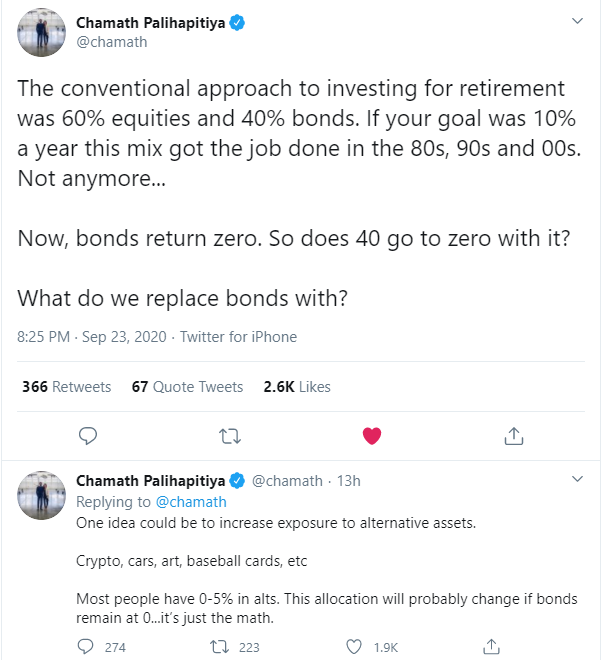Viewport: 602px width, 660px height.
Task: Click the 13h timestamp on the reply
Action: click(x=349, y=481)
